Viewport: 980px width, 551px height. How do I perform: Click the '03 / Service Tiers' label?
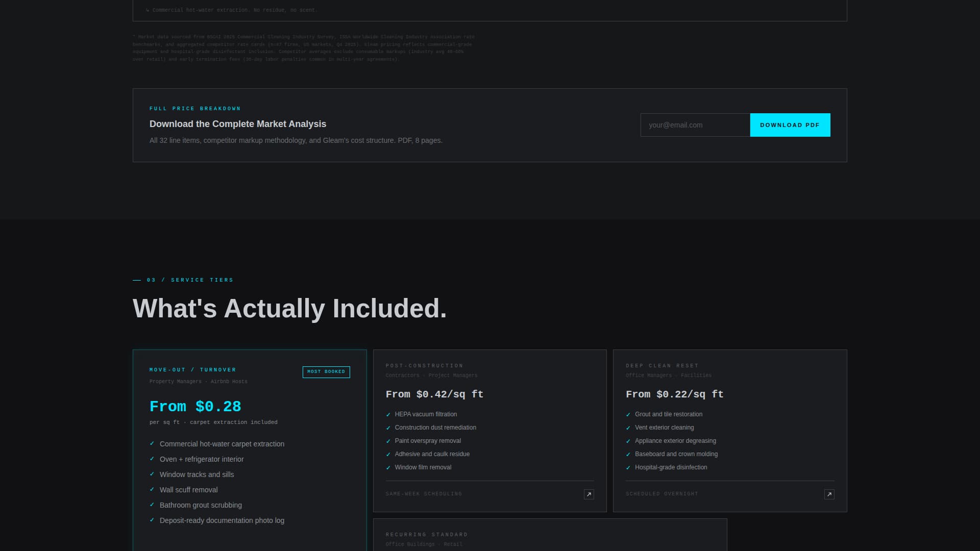pyautogui.click(x=190, y=280)
